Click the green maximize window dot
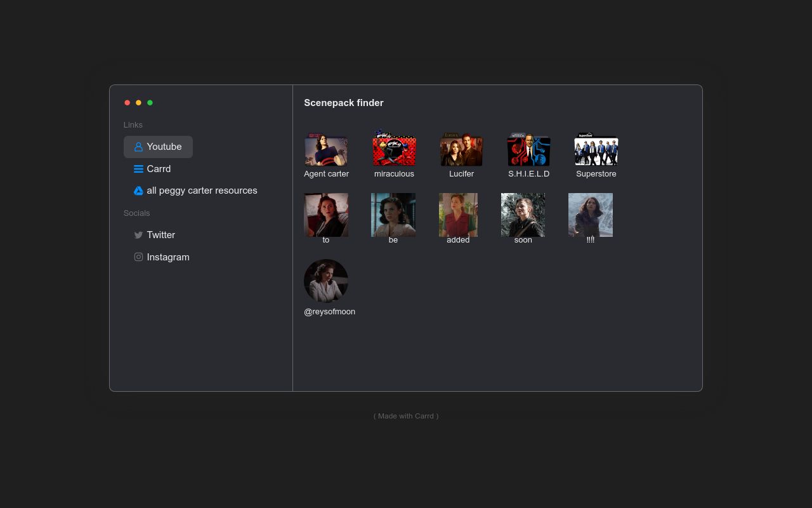 pyautogui.click(x=150, y=103)
